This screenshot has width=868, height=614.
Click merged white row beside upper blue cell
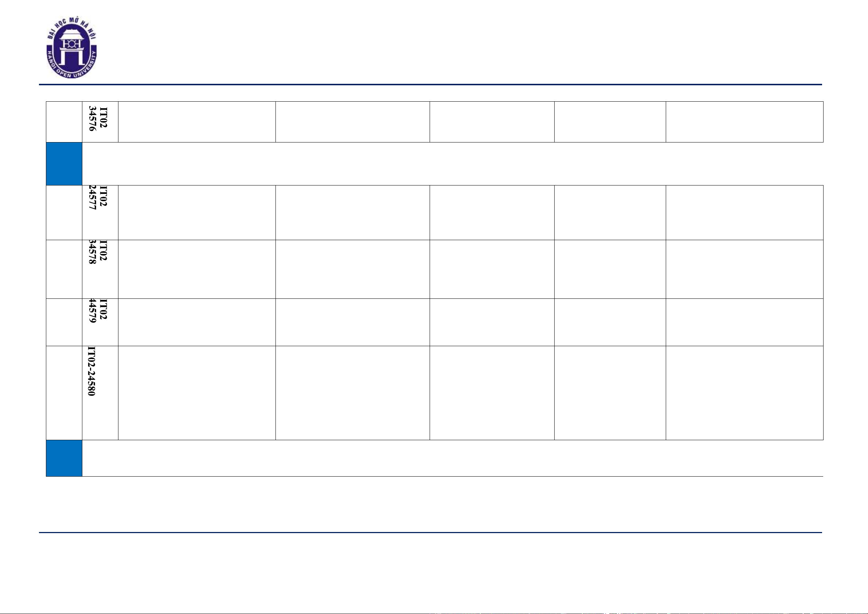tap(452, 164)
